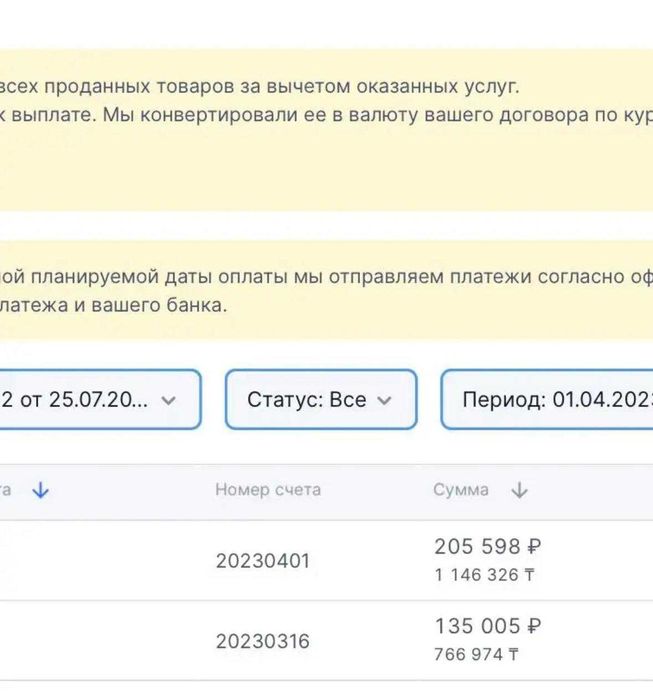Open invoice number 20230316
The width and height of the screenshot is (653, 699).
click(x=263, y=641)
